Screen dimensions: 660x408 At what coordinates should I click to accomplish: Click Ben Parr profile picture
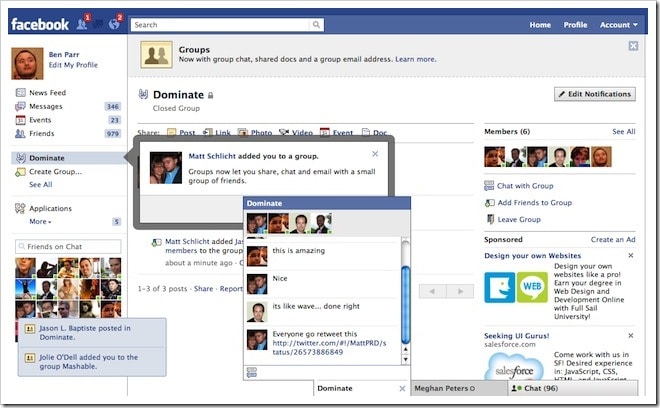tap(27, 64)
